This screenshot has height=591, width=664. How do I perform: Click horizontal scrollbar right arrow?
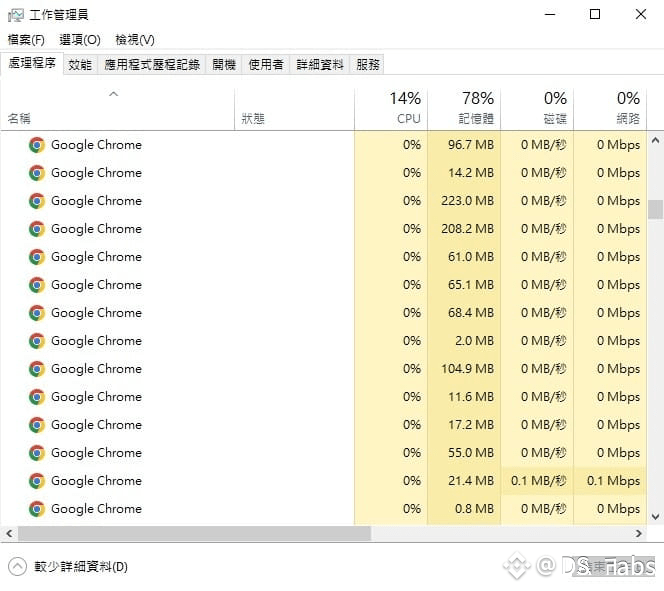[x=639, y=533]
